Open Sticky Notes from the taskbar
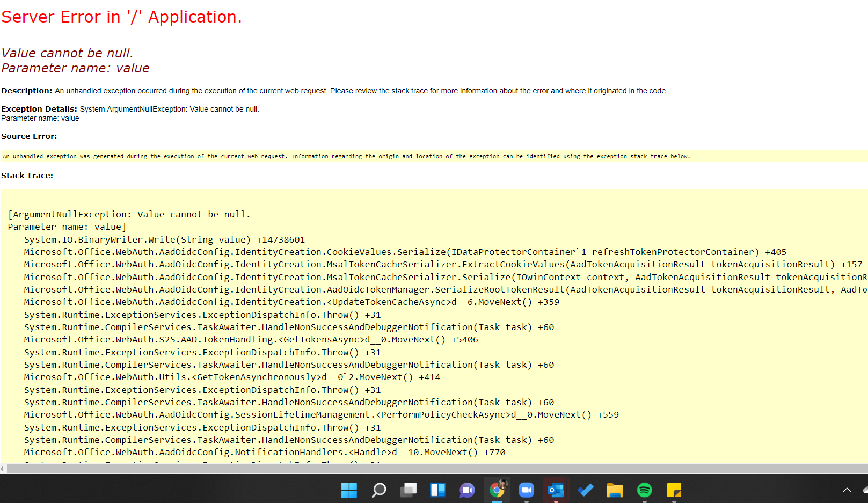Screen dimensions: 868x503 (674, 490)
